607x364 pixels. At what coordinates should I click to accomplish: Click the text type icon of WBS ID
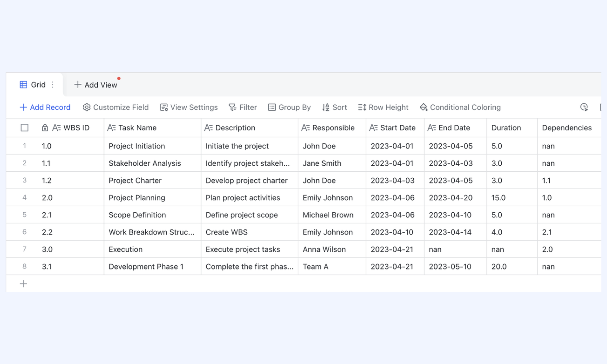tap(56, 128)
